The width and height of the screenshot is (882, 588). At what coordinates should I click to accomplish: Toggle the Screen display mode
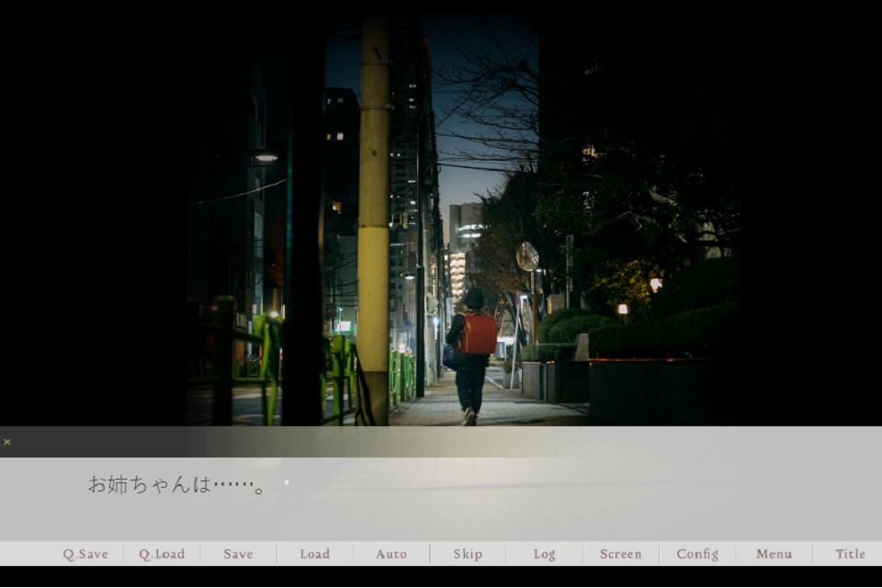click(621, 554)
